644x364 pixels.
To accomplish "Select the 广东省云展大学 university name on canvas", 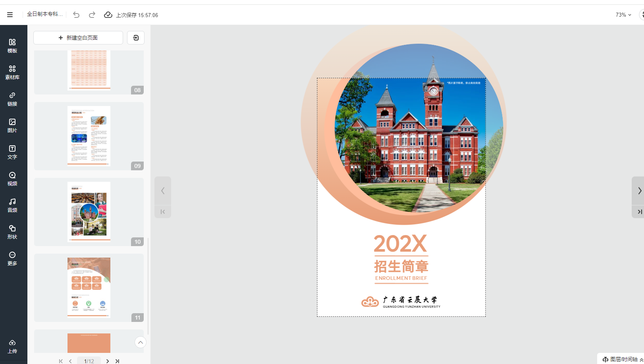I will tap(410, 300).
